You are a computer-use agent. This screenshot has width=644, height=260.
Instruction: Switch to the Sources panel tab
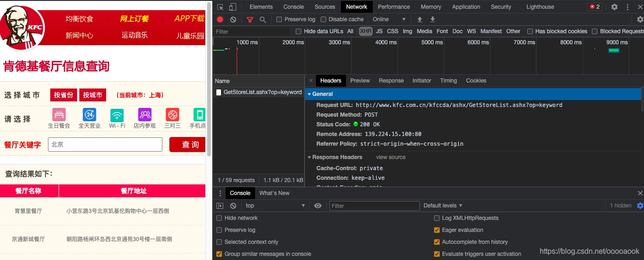click(325, 7)
